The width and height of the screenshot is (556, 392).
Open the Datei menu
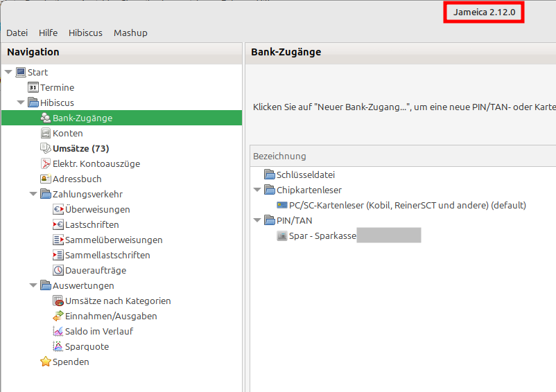click(x=17, y=33)
